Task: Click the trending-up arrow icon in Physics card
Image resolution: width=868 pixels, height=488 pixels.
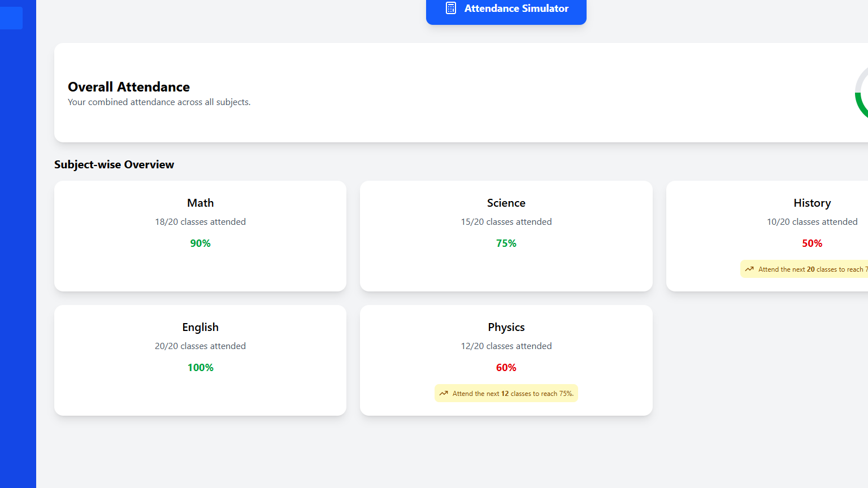Action: point(444,394)
